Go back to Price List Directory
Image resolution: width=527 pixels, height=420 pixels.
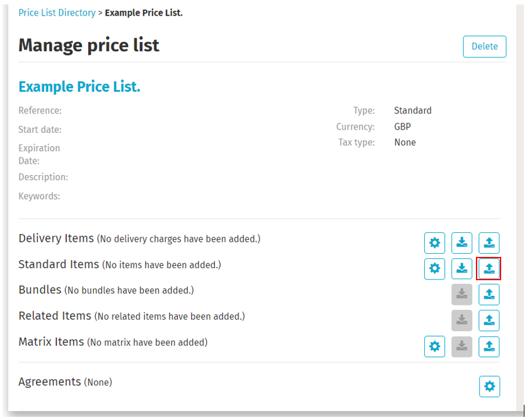click(57, 13)
